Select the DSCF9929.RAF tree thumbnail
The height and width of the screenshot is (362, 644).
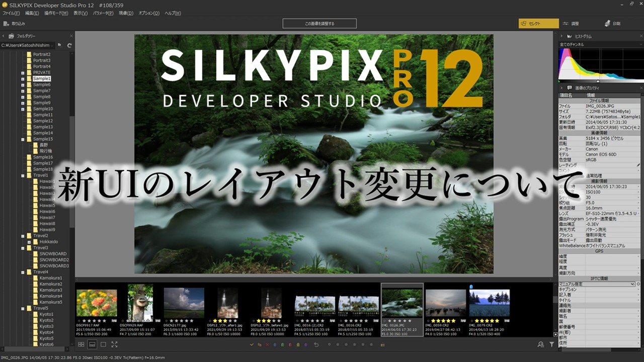point(140,302)
